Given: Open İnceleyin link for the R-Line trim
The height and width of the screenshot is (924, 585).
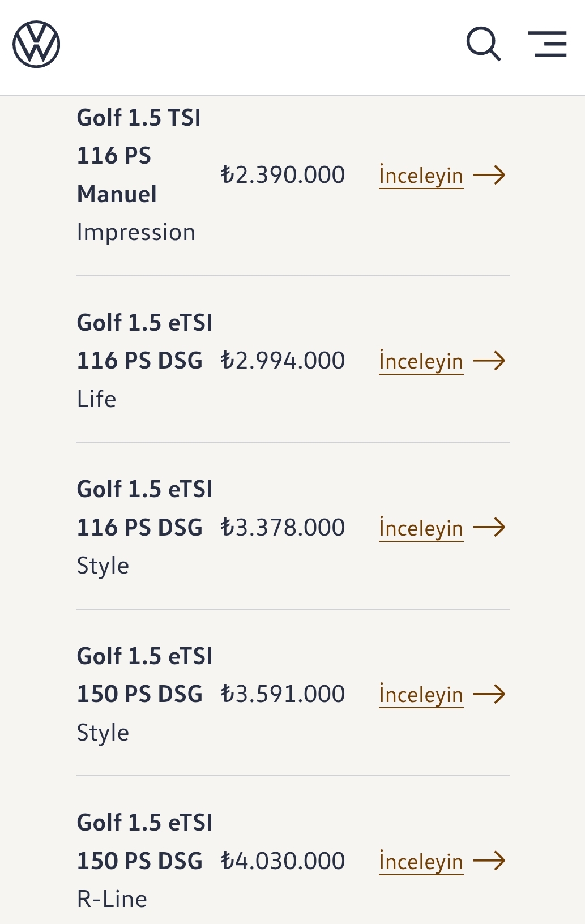Looking at the screenshot, I should [x=421, y=861].
